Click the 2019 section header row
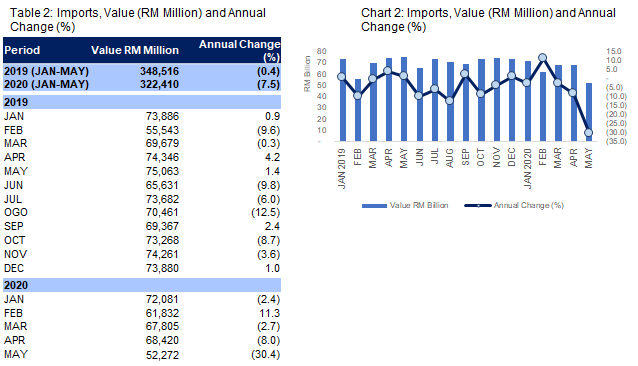This screenshot has height=366, width=638. (x=142, y=102)
